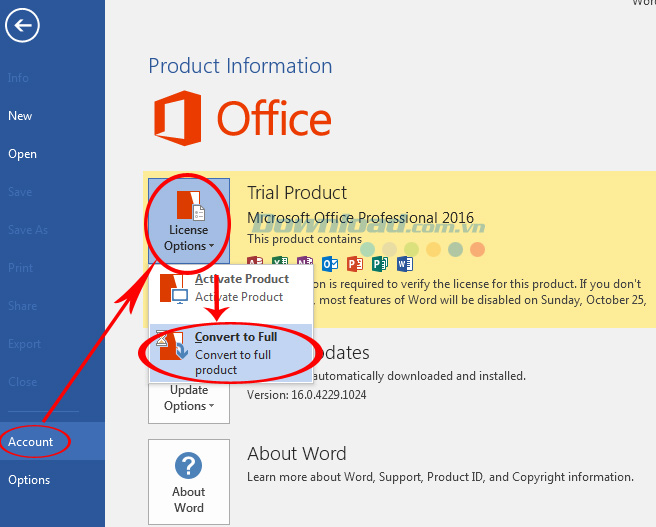656x527 pixels.
Task: Click the Publisher app icon
Action: point(380,264)
